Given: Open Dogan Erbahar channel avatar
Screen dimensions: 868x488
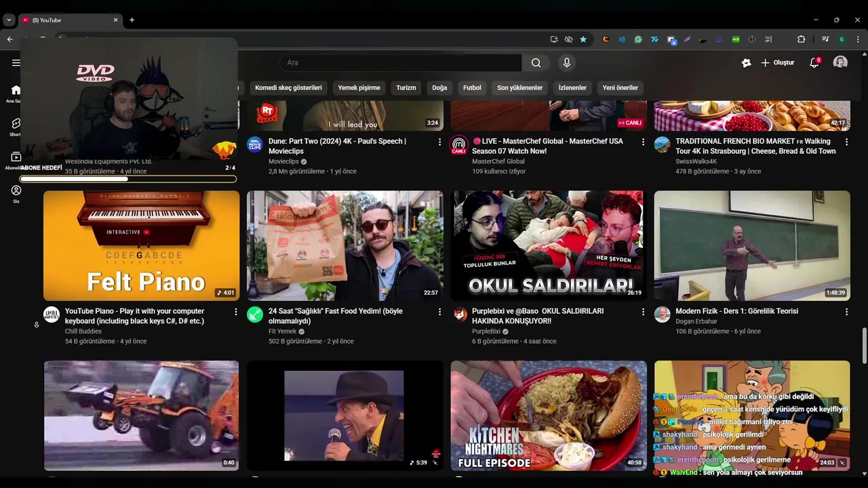Looking at the screenshot, I should click(663, 314).
